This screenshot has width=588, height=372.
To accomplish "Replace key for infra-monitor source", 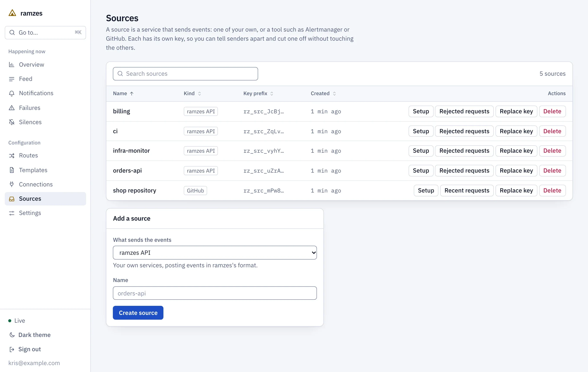I will (516, 151).
